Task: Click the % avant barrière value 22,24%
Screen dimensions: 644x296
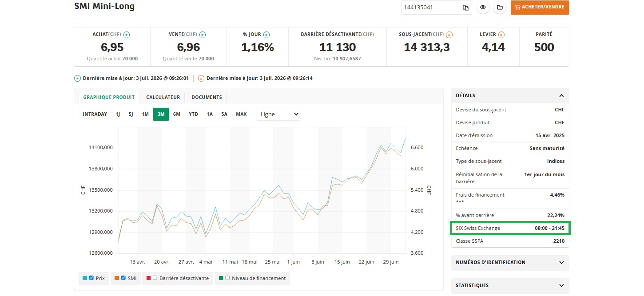Action: tap(556, 215)
